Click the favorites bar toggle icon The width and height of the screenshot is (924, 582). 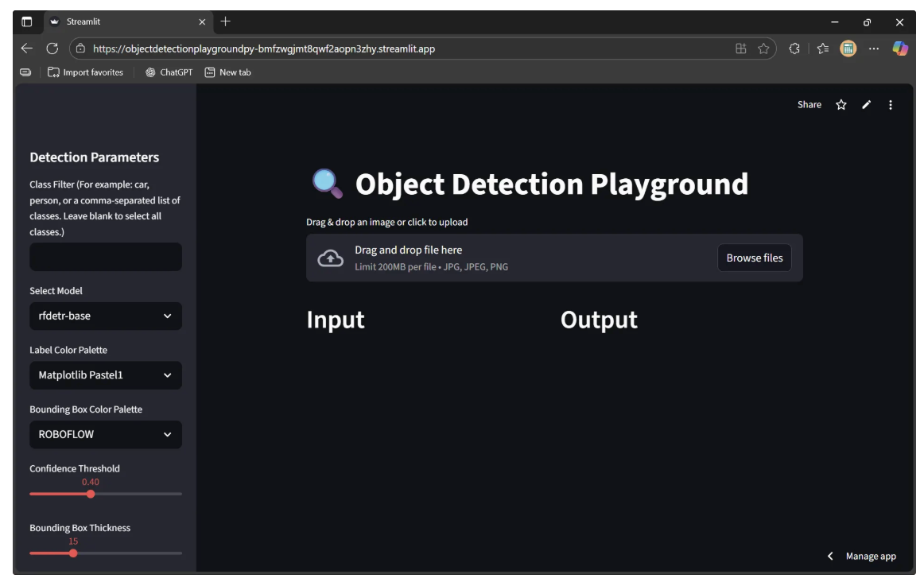25,72
